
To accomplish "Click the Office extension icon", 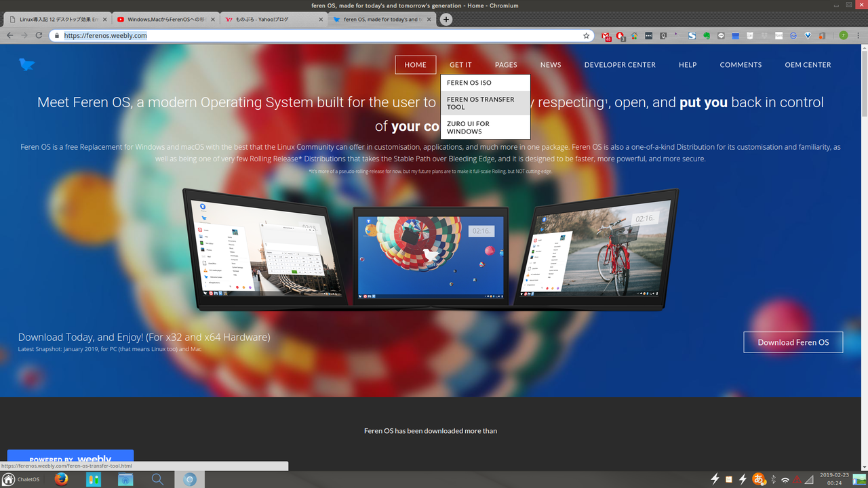I will pos(822,35).
